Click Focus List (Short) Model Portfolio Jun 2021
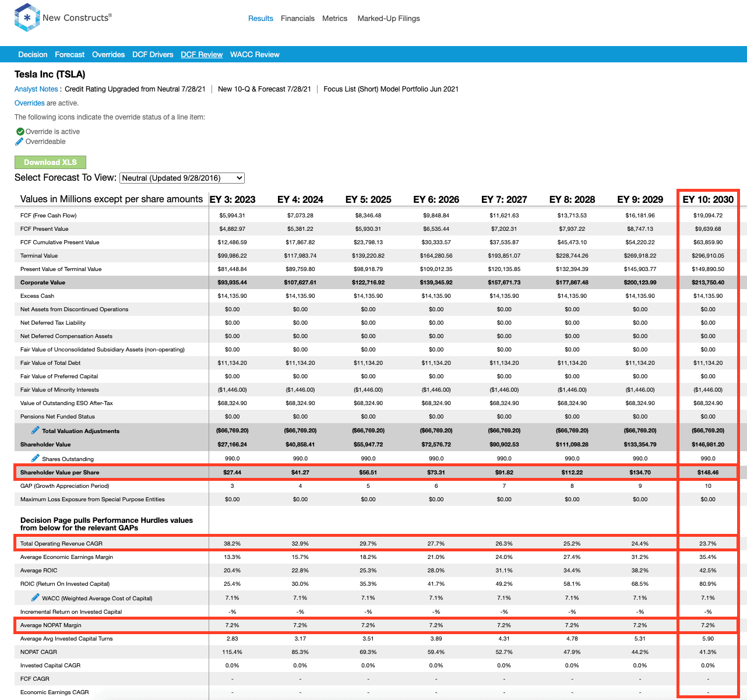Viewport: 747px width, 700px height. point(391,89)
